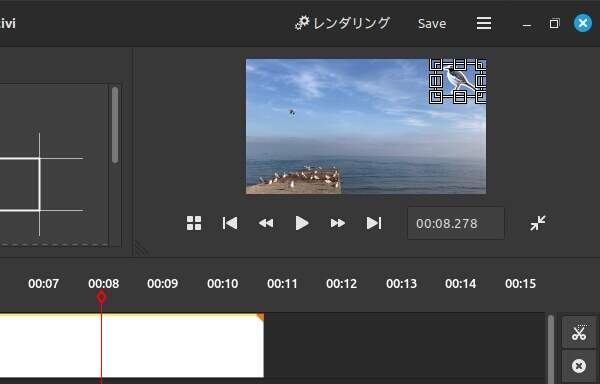Select the white clip in the timeline
600x384 pixels.
click(x=132, y=345)
